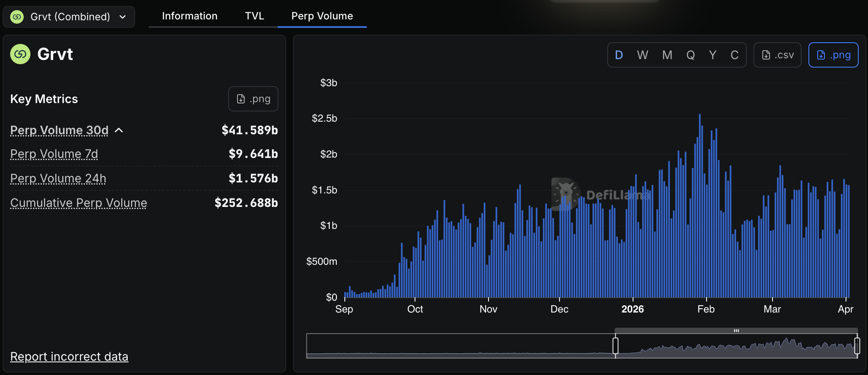
Task: Click the download icon in the .csv button
Action: point(766,55)
